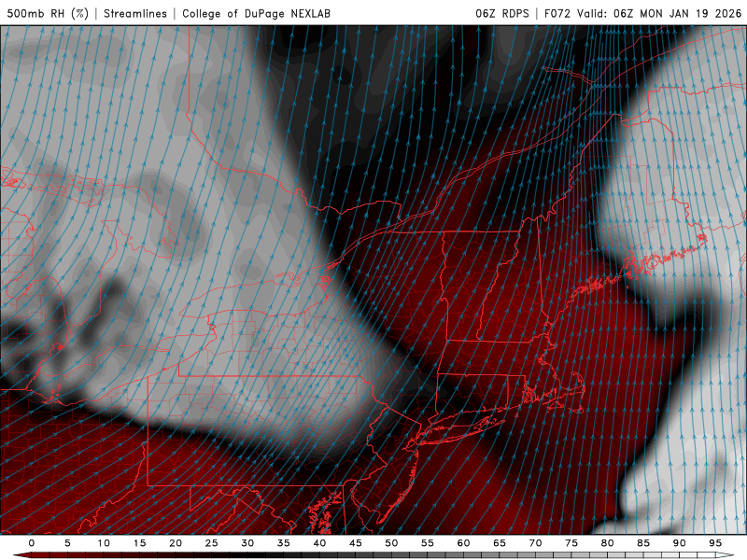Click the "F072" forecast hour text
747x560 pixels.
click(x=557, y=13)
